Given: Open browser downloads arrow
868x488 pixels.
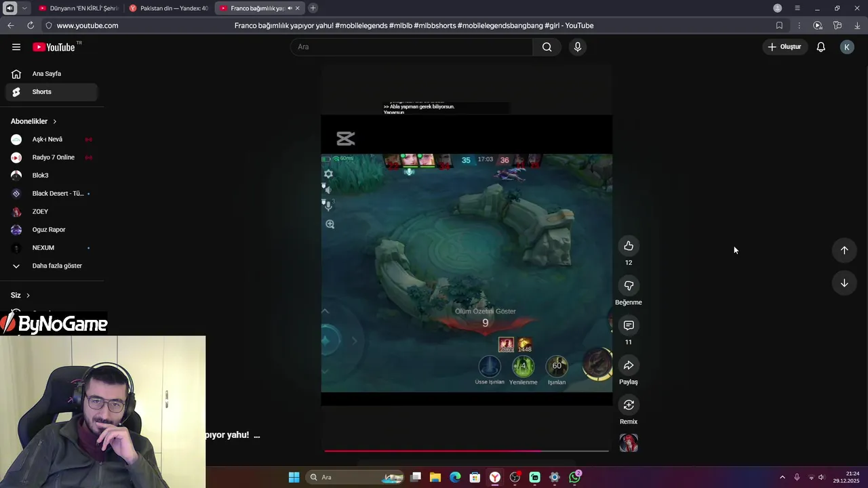Looking at the screenshot, I should [857, 25].
